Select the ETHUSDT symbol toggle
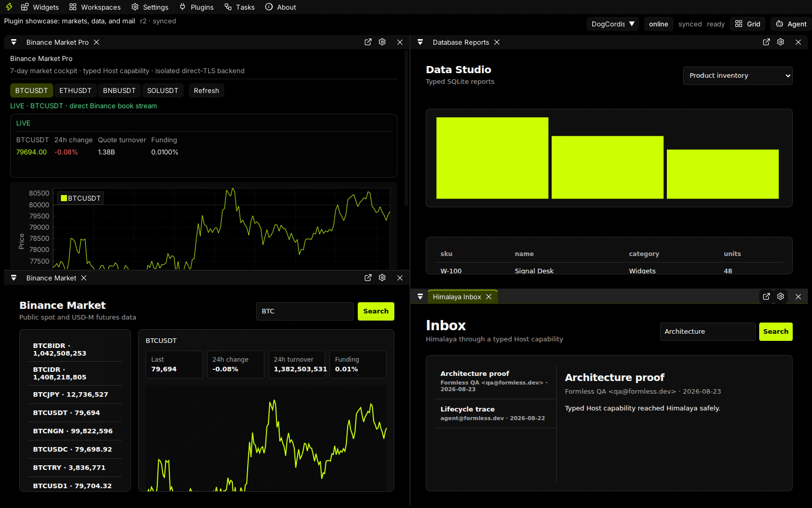This screenshot has height=508, width=812. (75, 90)
